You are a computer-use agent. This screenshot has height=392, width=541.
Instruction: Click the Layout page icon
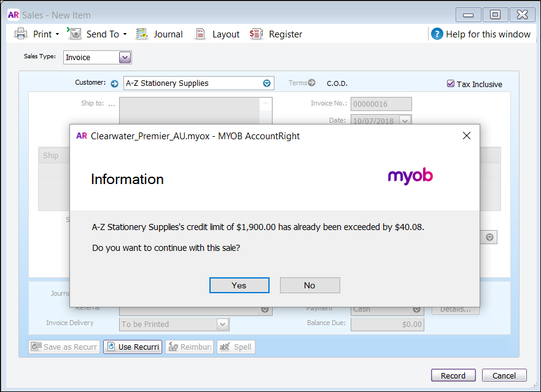coord(200,34)
